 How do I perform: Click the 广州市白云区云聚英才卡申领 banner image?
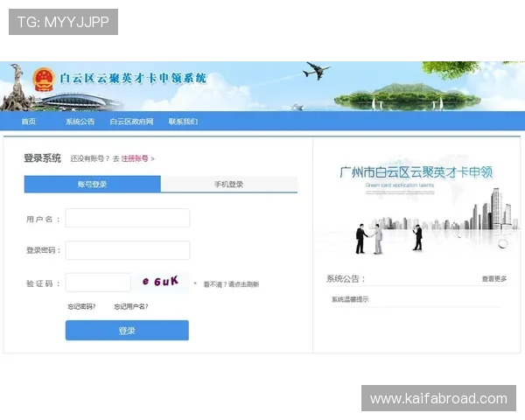[416, 205]
